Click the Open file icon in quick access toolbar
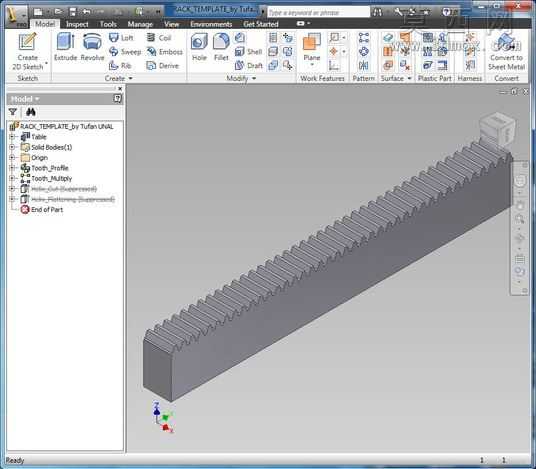This screenshot has height=469, width=536. (x=58, y=12)
